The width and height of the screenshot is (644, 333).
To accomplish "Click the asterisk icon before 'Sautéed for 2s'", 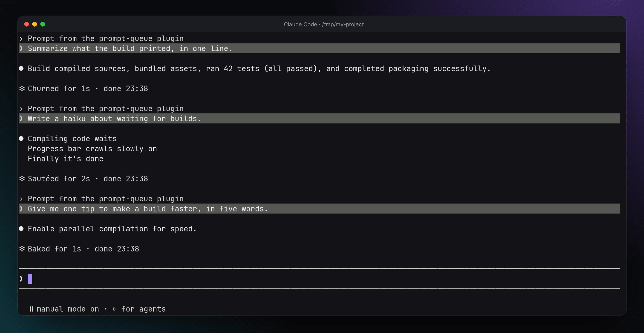I will pos(22,179).
